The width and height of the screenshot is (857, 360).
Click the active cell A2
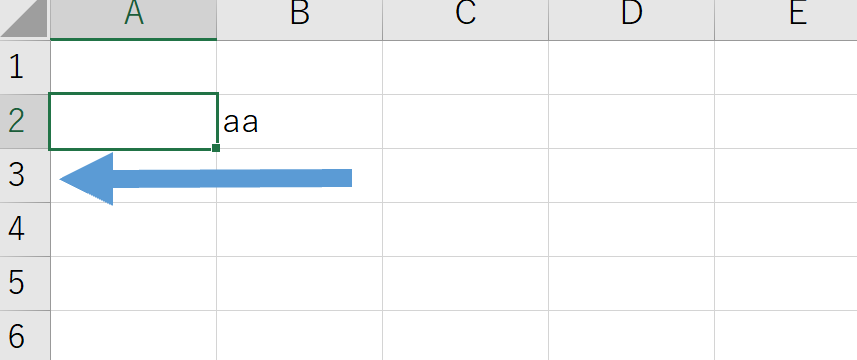pyautogui.click(x=133, y=121)
